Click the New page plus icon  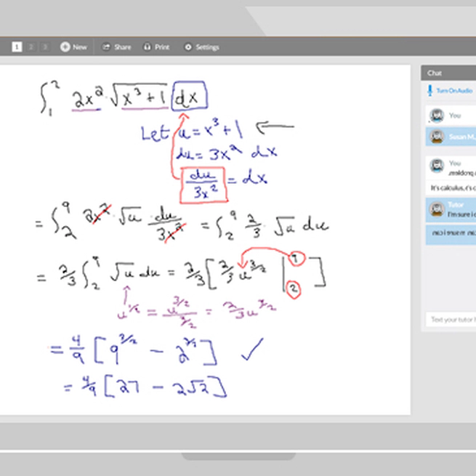[x=65, y=47]
